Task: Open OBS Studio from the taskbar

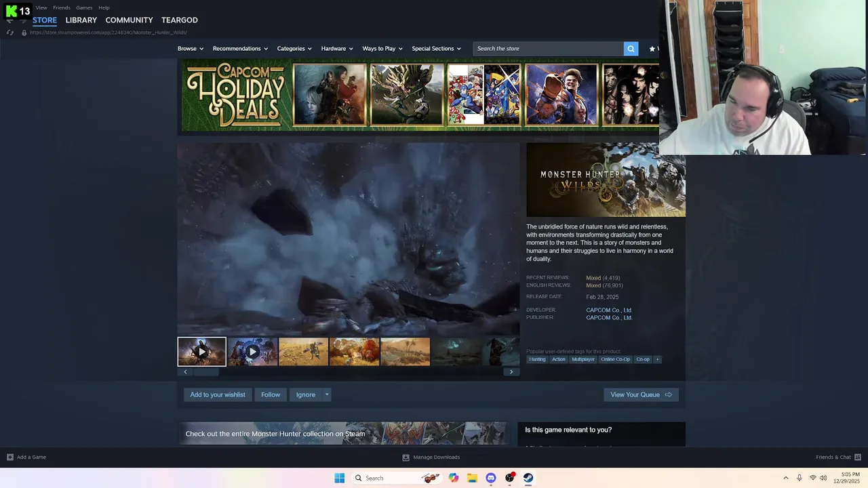Action: point(510,478)
